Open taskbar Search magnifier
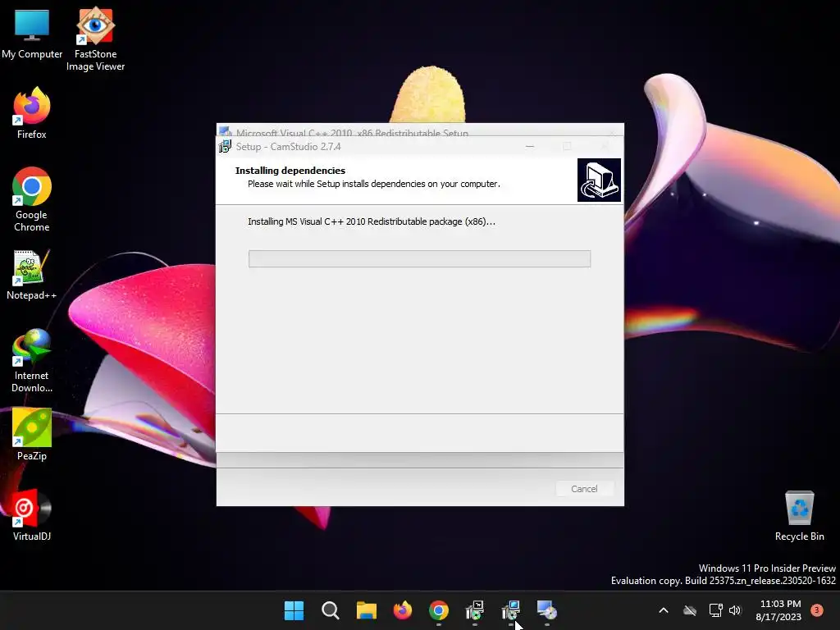The image size is (840, 630). tap(330, 610)
